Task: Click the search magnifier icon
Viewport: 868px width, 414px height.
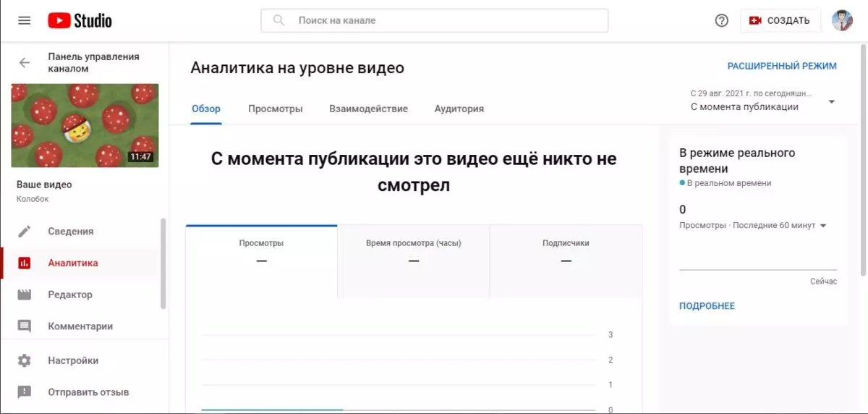Action: 278,20
